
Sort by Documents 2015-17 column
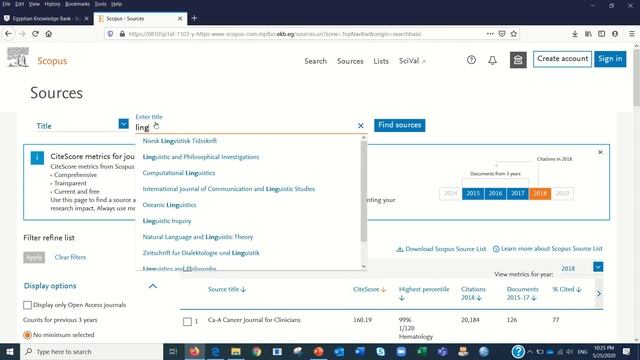click(522, 293)
